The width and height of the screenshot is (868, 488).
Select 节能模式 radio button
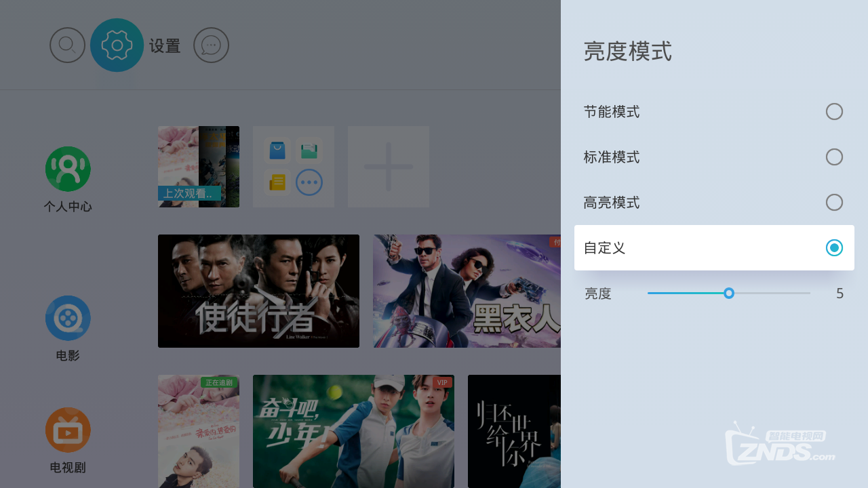pyautogui.click(x=834, y=112)
